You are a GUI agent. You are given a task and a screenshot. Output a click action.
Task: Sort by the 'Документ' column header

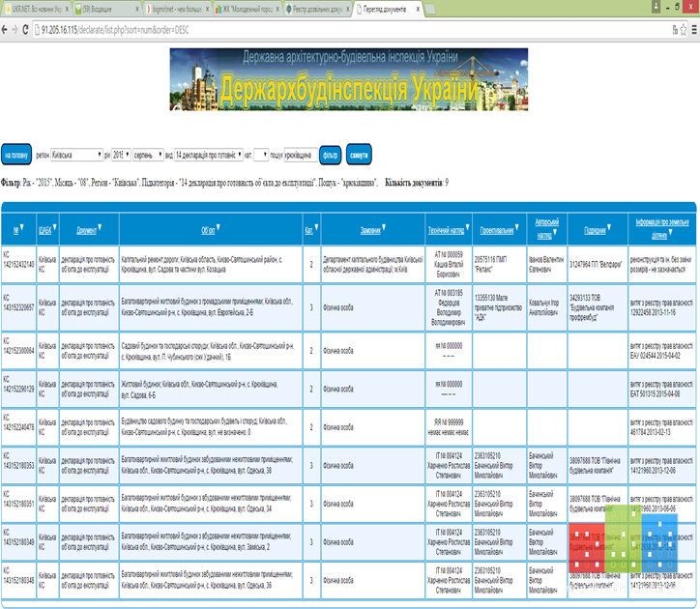pyautogui.click(x=86, y=230)
